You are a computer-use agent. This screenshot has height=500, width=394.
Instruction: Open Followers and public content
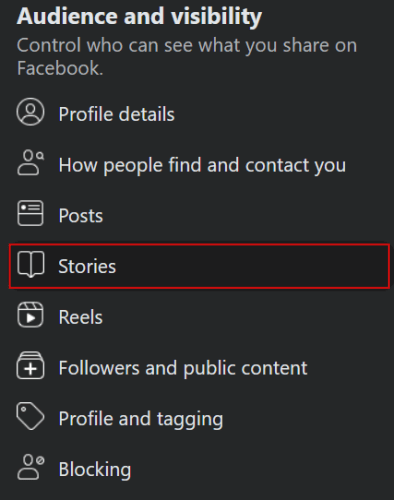pos(183,368)
